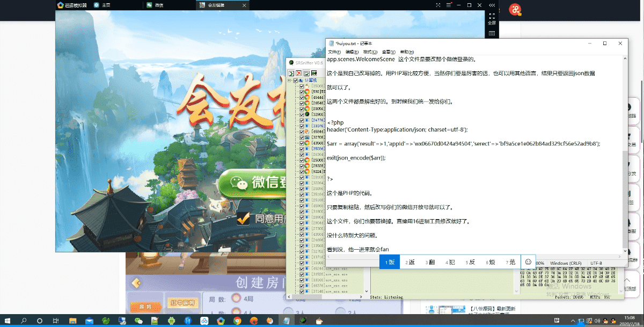Image resolution: width=644 pixels, height=327 pixels.
Task: Clear SRSniffer capture list with red X icon
Action: pyautogui.click(x=299, y=73)
